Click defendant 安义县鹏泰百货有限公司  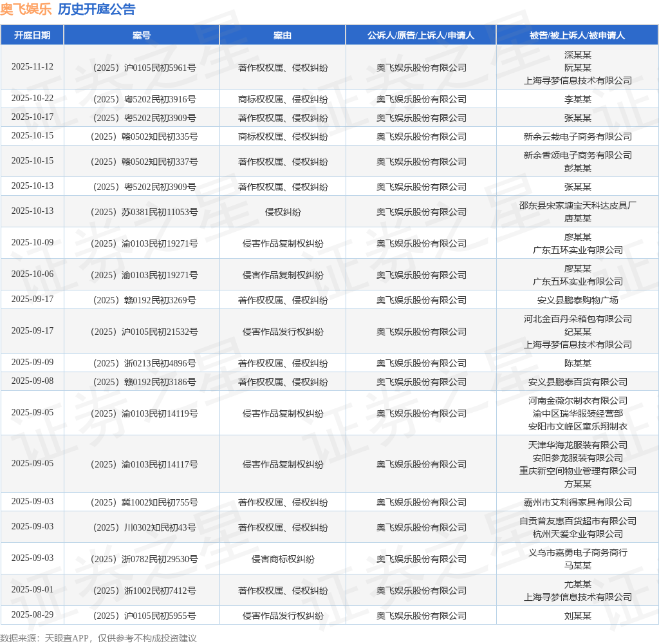point(577,382)
